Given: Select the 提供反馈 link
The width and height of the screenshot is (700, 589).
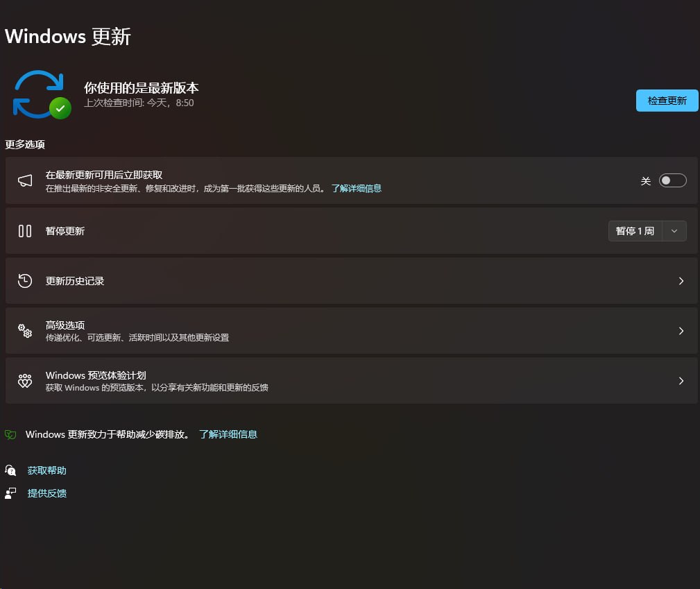Looking at the screenshot, I should (x=47, y=493).
